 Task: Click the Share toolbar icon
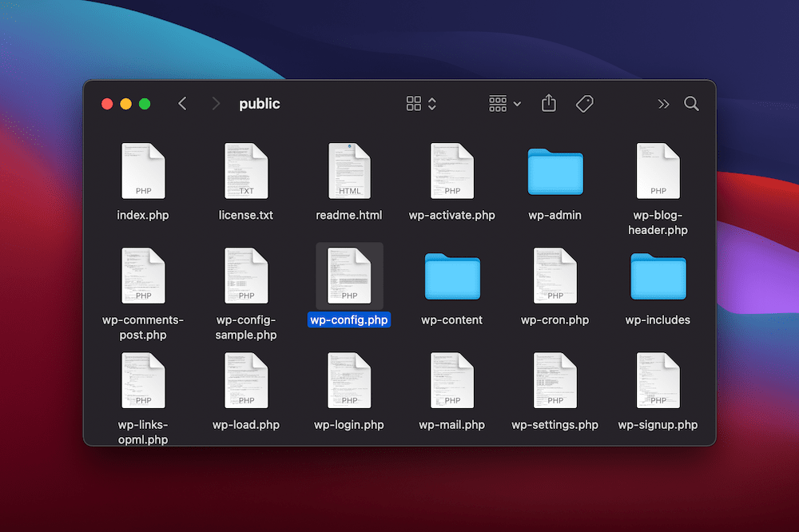tap(549, 103)
